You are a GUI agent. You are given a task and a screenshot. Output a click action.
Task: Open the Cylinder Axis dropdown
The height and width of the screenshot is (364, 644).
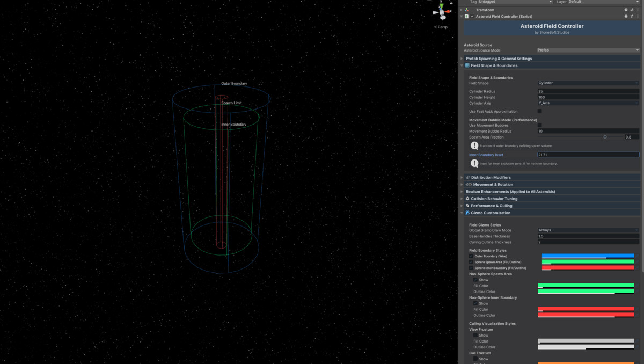coord(589,103)
